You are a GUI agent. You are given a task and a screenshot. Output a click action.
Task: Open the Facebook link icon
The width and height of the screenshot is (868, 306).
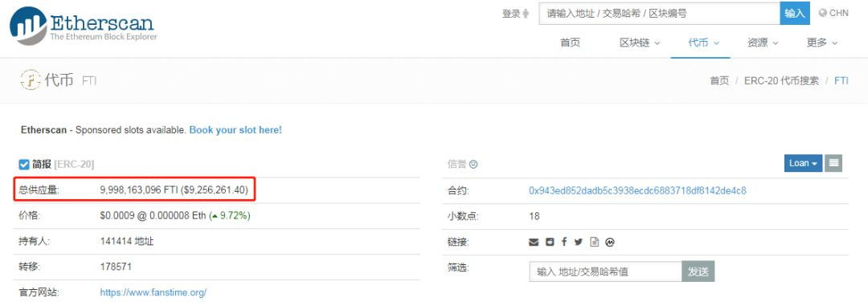point(564,242)
